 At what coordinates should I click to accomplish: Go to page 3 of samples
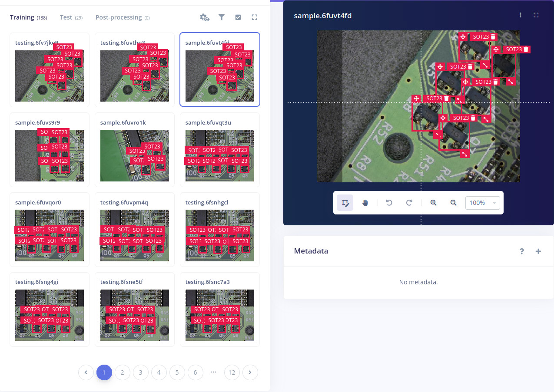141,372
